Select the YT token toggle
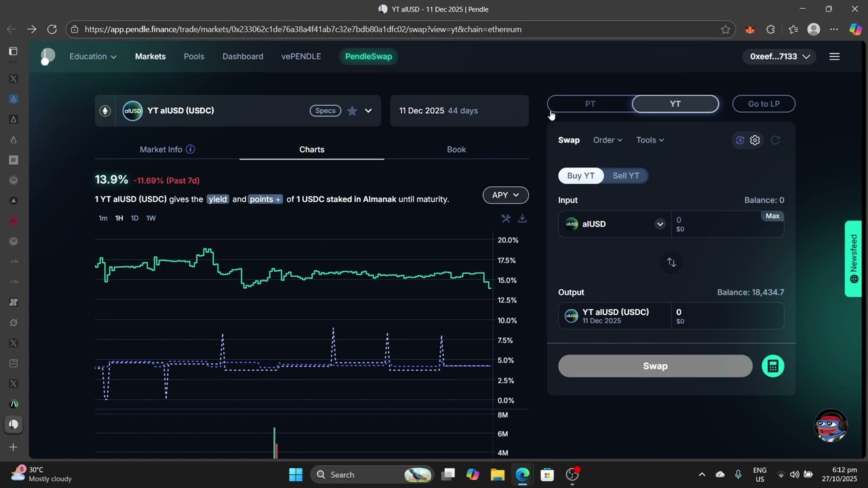Image resolution: width=868 pixels, height=488 pixels. tap(675, 104)
